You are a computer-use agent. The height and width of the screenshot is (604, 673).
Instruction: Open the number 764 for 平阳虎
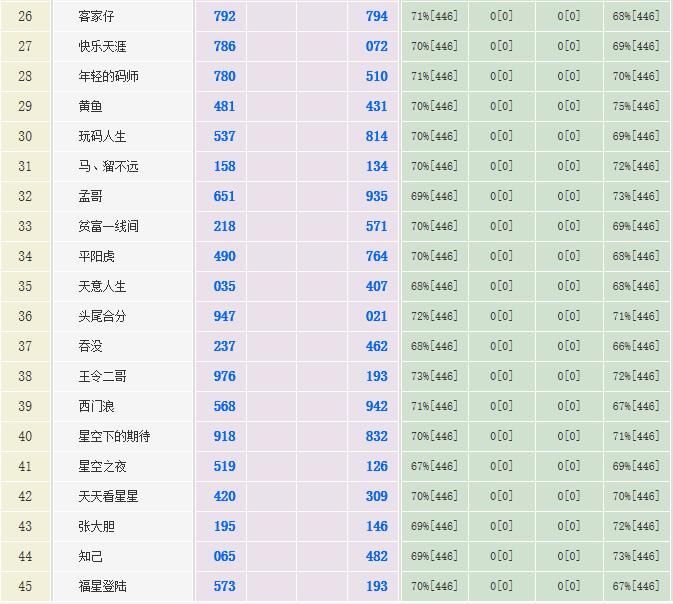pos(376,257)
